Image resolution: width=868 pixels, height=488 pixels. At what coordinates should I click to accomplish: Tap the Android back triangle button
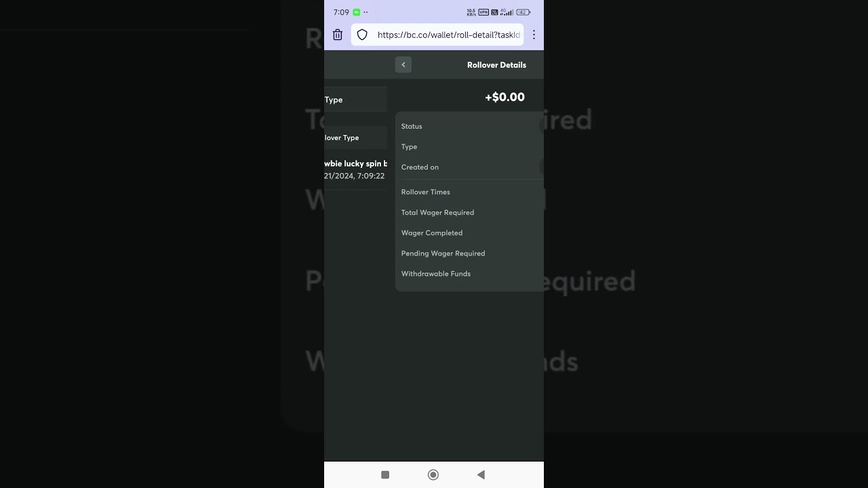click(x=481, y=475)
